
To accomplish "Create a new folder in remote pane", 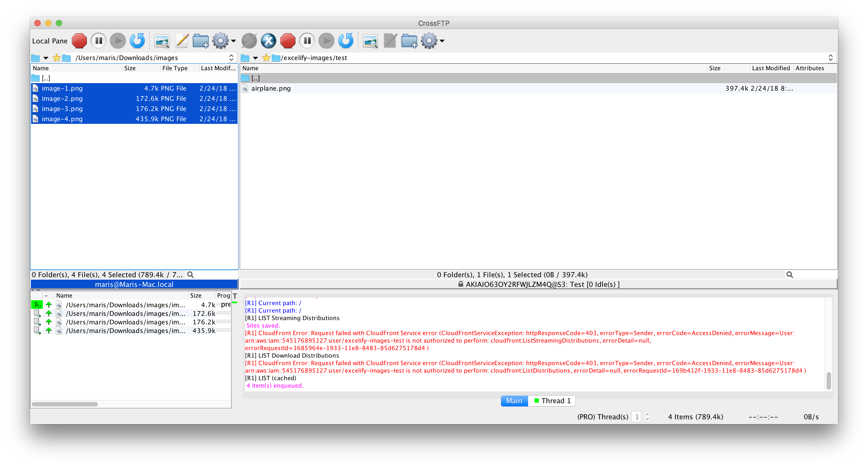I will [409, 41].
